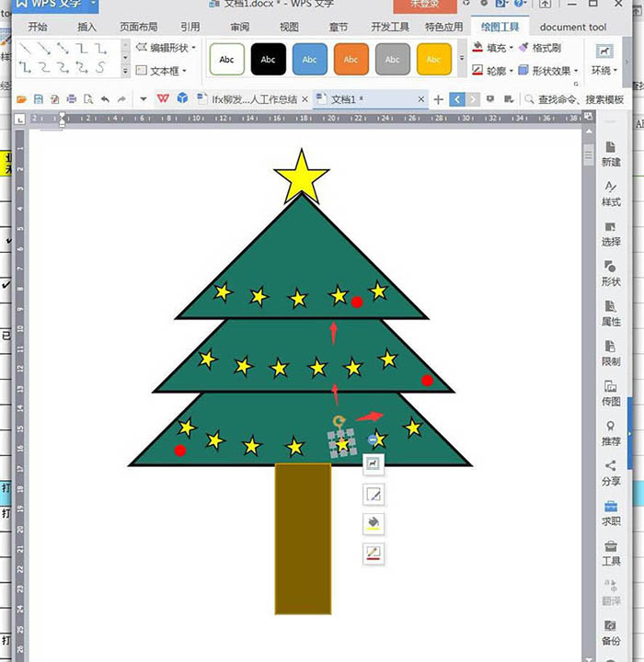
Task: Click the previous tab left arrow button
Action: click(457, 99)
